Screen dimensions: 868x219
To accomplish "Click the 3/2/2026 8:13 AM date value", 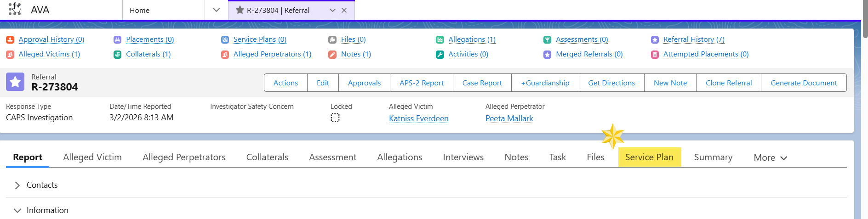I will (141, 118).
